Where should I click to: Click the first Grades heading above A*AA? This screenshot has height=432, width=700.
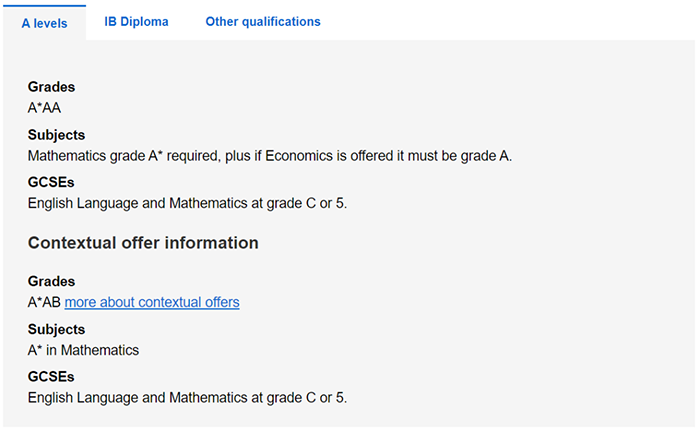51,87
